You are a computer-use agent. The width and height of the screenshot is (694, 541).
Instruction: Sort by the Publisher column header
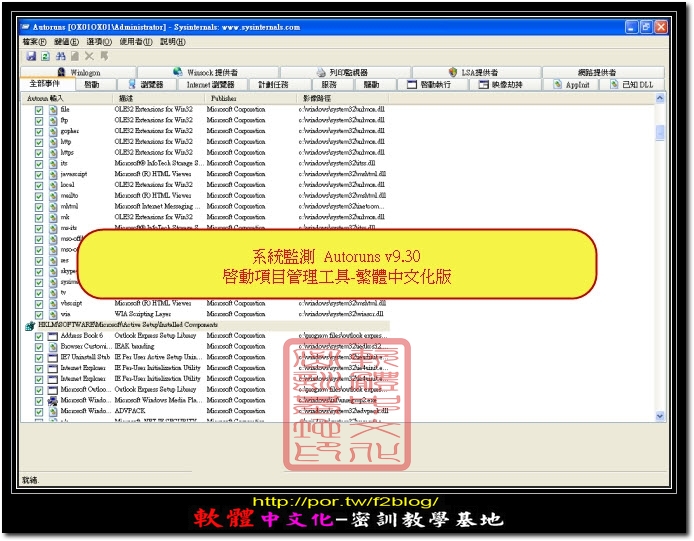pos(225,99)
